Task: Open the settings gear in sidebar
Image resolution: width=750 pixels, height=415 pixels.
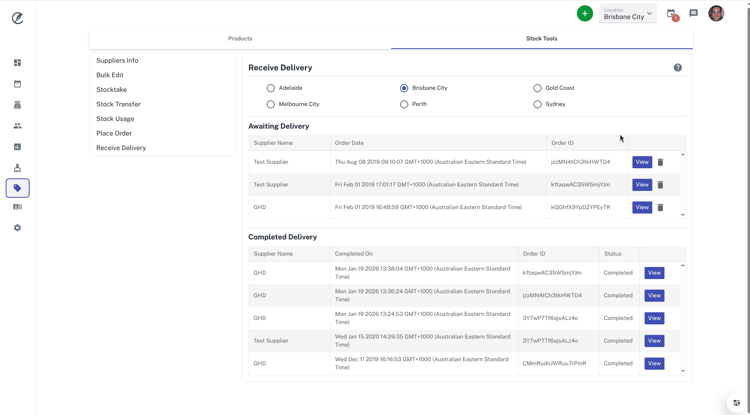Action: point(17,228)
